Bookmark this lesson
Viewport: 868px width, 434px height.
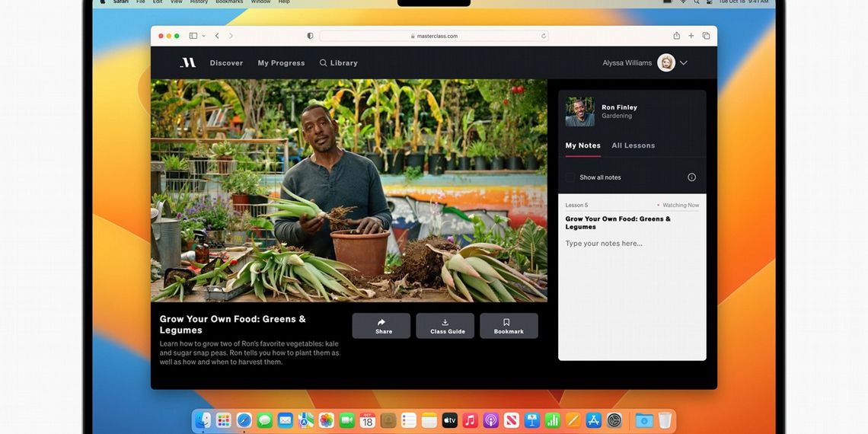tap(509, 326)
